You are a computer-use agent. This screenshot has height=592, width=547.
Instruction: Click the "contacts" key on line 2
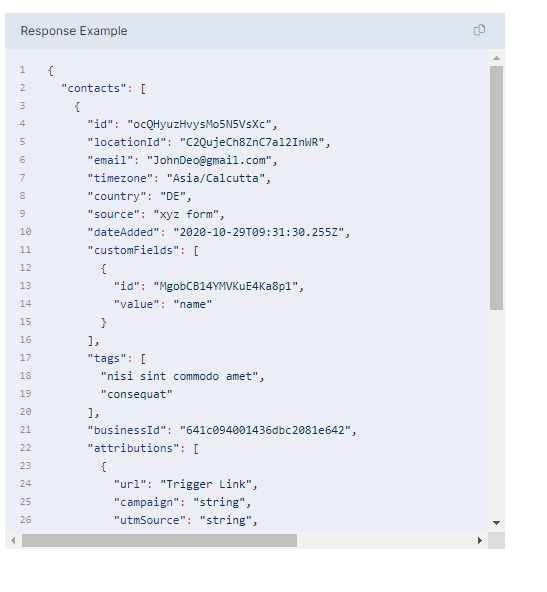tap(94, 88)
